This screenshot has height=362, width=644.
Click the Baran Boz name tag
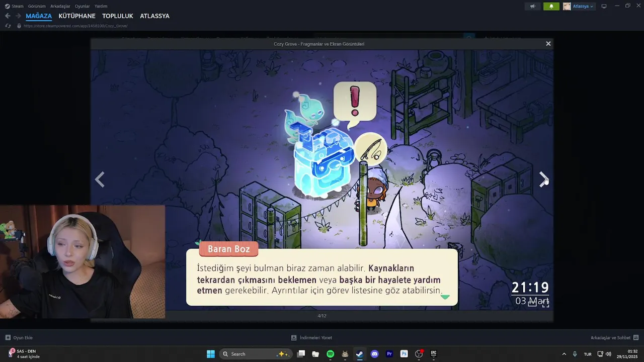228,249
